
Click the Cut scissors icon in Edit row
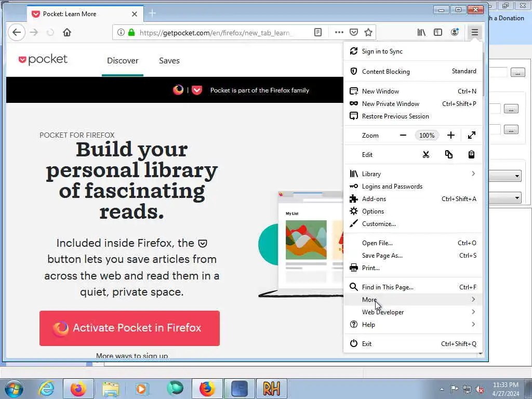(x=426, y=155)
